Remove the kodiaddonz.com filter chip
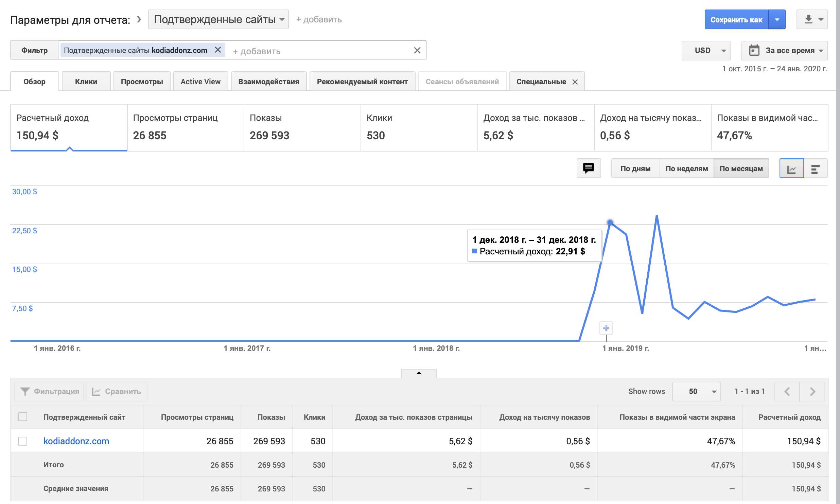The image size is (840, 504). (x=218, y=50)
